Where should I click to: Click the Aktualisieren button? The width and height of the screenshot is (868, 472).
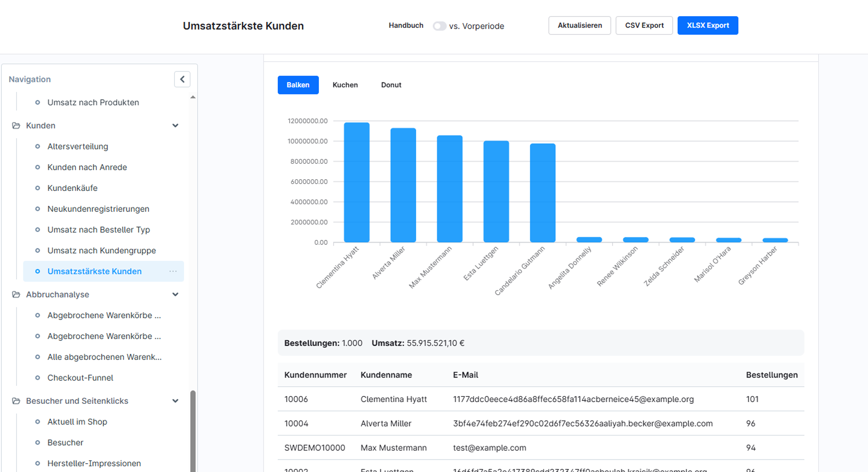click(x=579, y=25)
